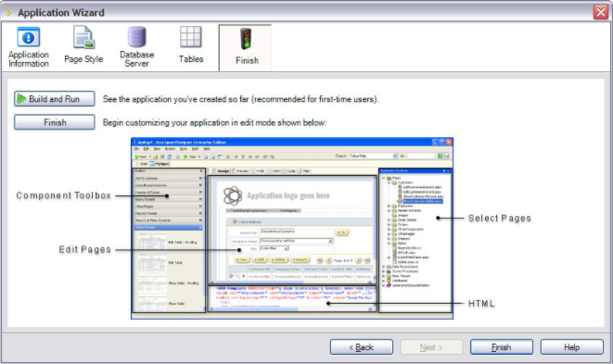613x364 pixels.
Task: Click the 'Edit Pages' label
Action: pyautogui.click(x=84, y=249)
